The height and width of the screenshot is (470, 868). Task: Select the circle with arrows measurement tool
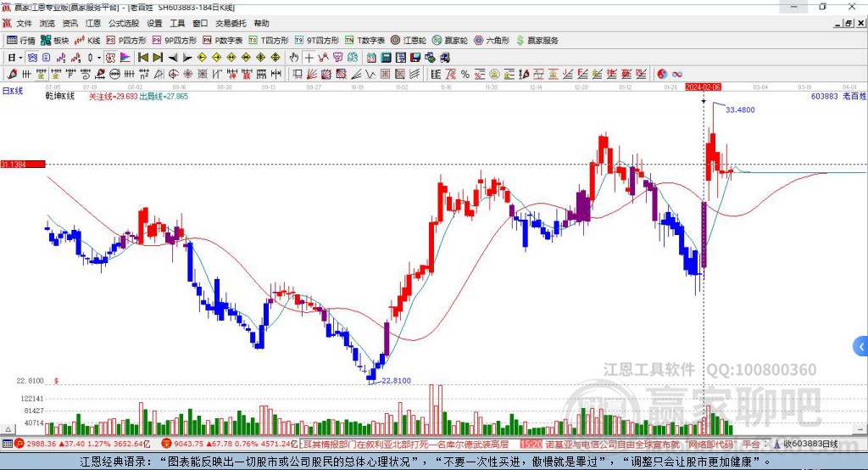(114, 74)
